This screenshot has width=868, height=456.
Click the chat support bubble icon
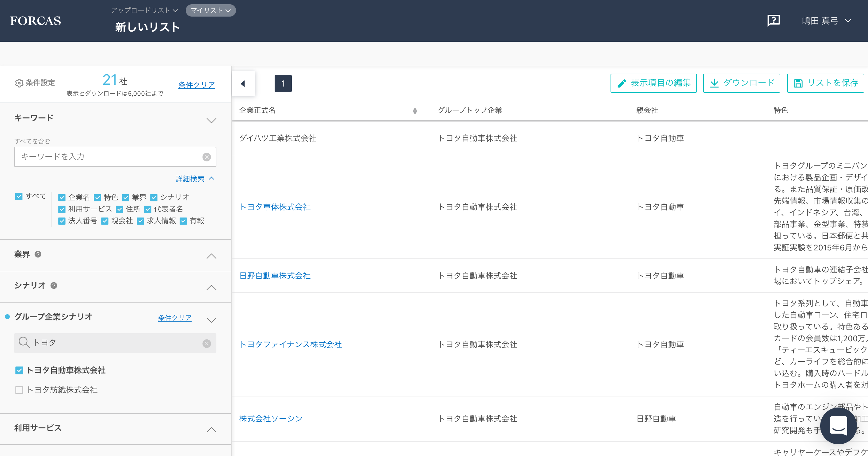[x=838, y=426]
